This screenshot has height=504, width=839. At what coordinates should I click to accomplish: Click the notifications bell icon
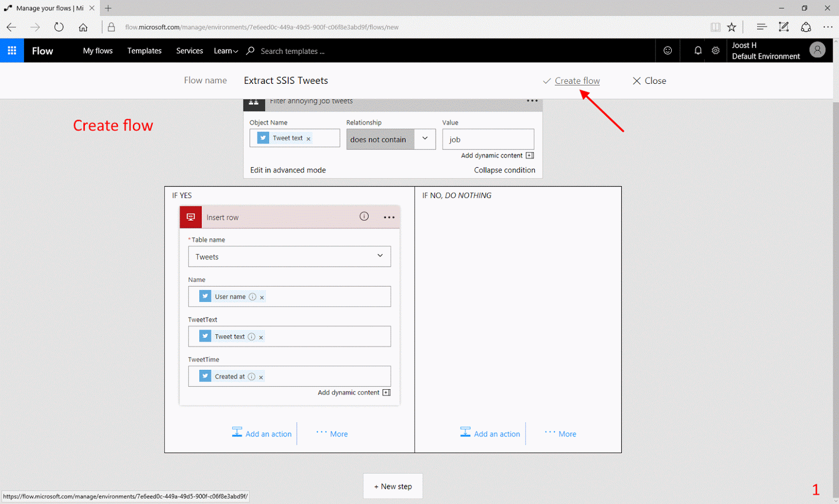697,50
